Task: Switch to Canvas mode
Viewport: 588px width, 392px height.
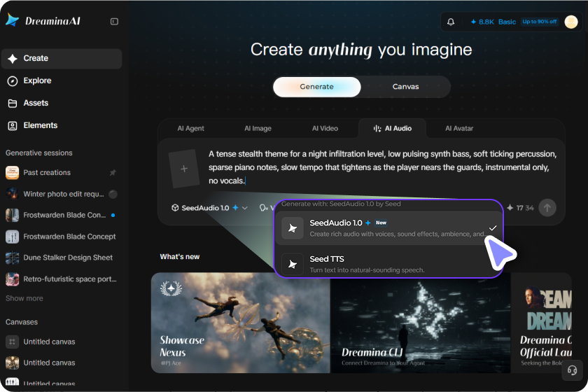Action: (x=405, y=87)
